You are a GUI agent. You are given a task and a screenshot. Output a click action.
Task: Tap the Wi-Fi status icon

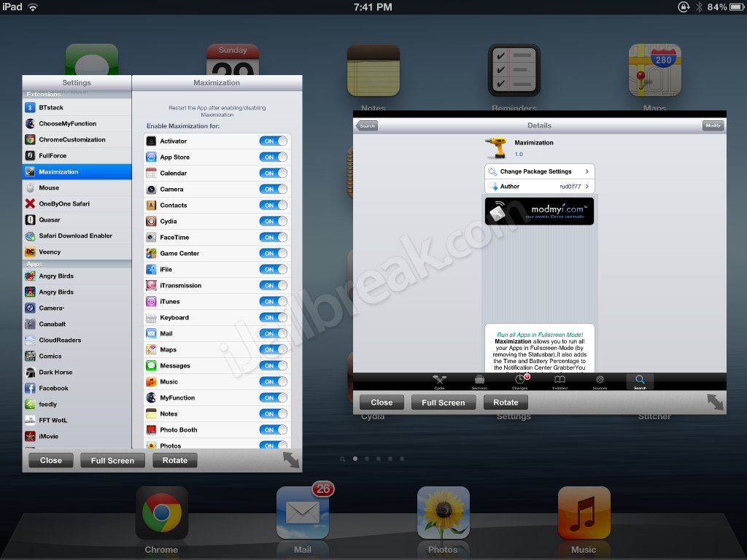coord(33,7)
